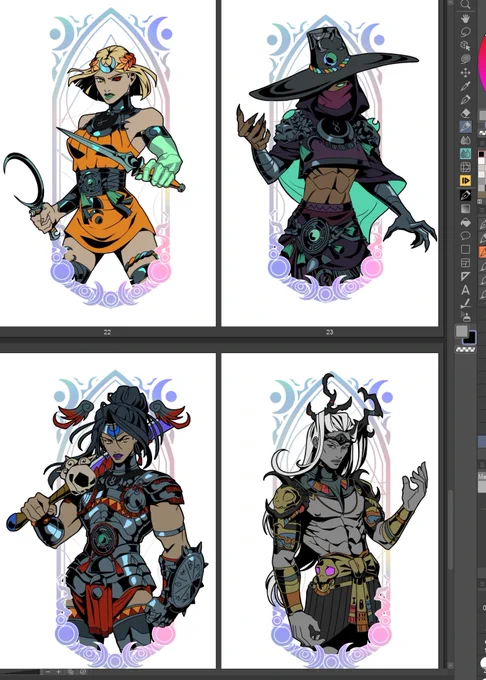Select the Zoom magnifier tool
The image size is (486, 680).
click(x=465, y=5)
